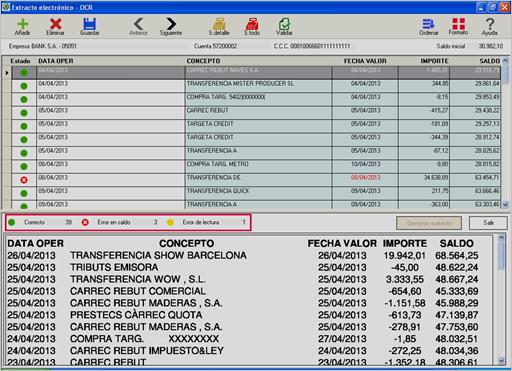
Task: Go to previous with Anterior arrow
Action: pyautogui.click(x=138, y=24)
